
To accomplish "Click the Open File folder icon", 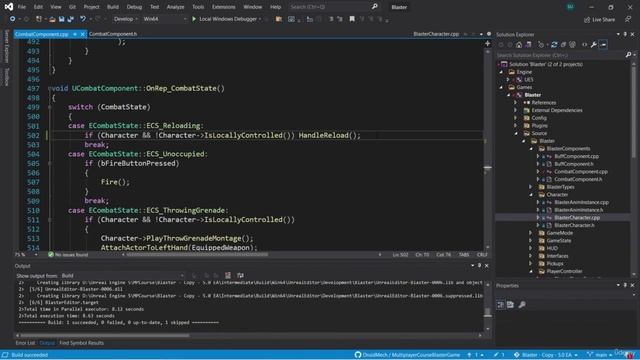I will pyautogui.click(x=52, y=19).
